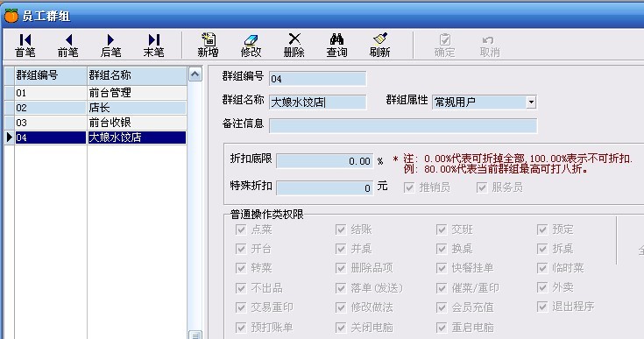
Task: Click the group list scroll up arrow
Action: point(195,74)
